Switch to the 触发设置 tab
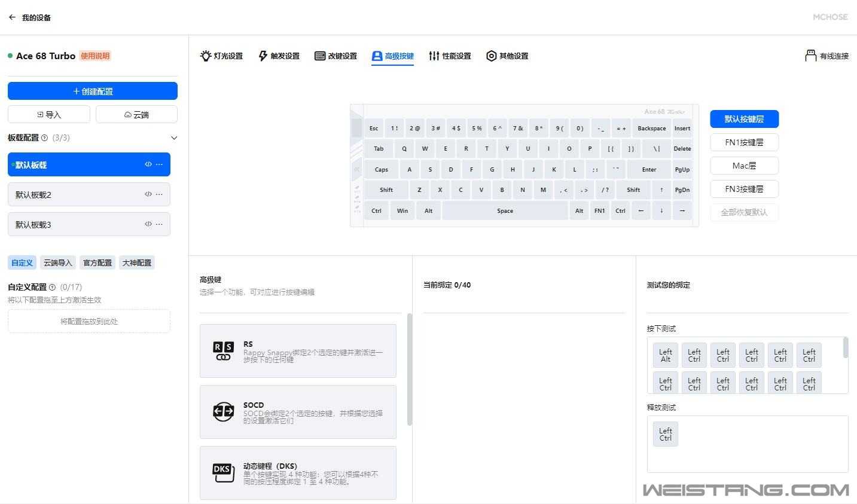This screenshot has width=857, height=504. tap(279, 56)
